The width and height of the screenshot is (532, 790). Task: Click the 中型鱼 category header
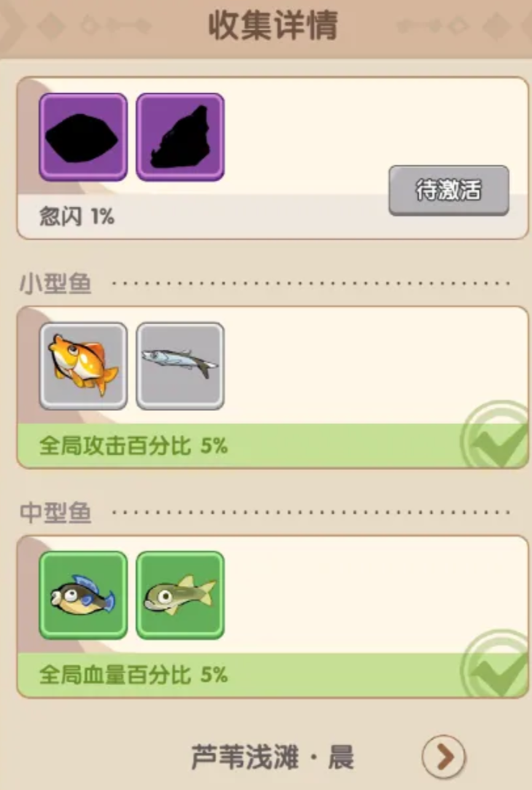(55, 513)
